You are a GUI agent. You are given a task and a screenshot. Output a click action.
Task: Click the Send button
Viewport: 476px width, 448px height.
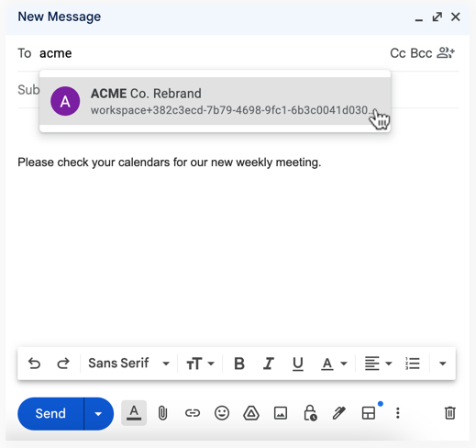(x=50, y=414)
